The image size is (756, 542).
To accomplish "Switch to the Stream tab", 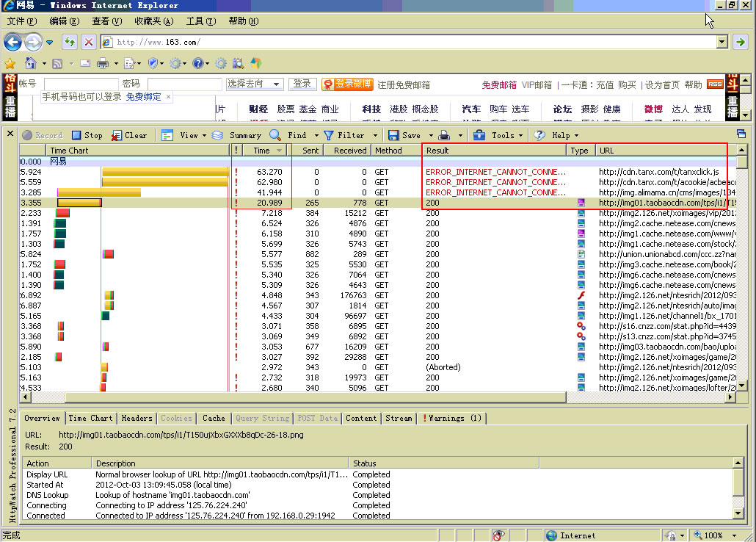I will 399,418.
